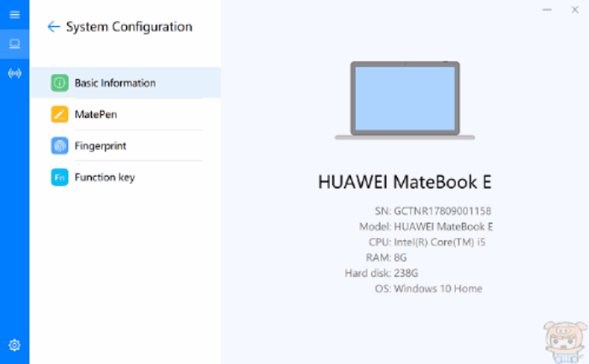Screen dimensions: 589x364
Task: Click the laptop illustration image
Action: coord(405,101)
